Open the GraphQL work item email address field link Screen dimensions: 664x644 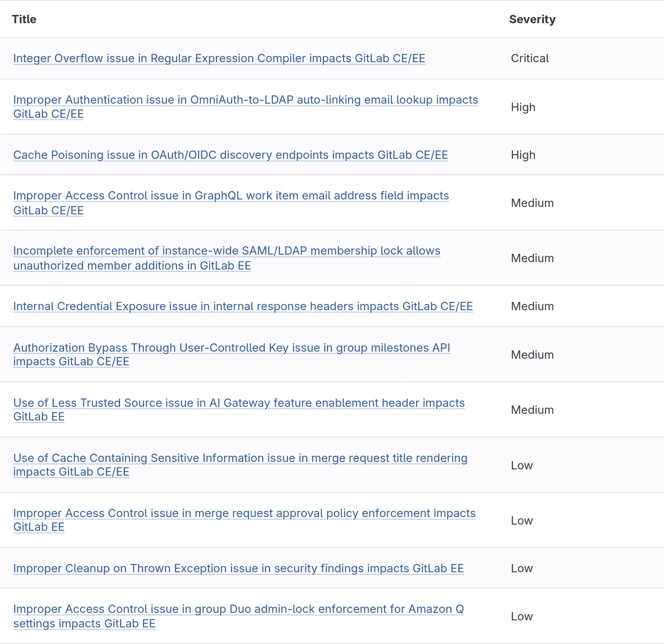click(231, 203)
